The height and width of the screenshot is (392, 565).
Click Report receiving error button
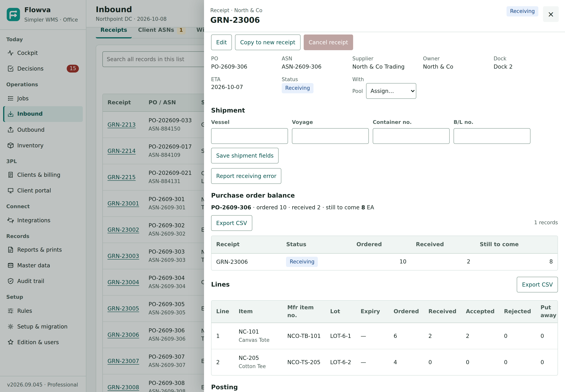coord(246,176)
